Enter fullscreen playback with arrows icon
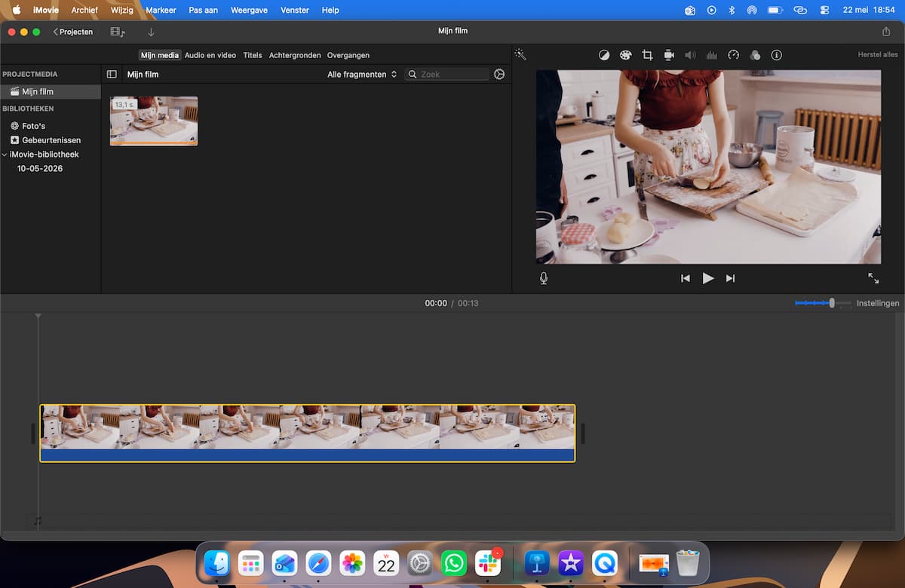The height and width of the screenshot is (588, 905). (x=873, y=278)
